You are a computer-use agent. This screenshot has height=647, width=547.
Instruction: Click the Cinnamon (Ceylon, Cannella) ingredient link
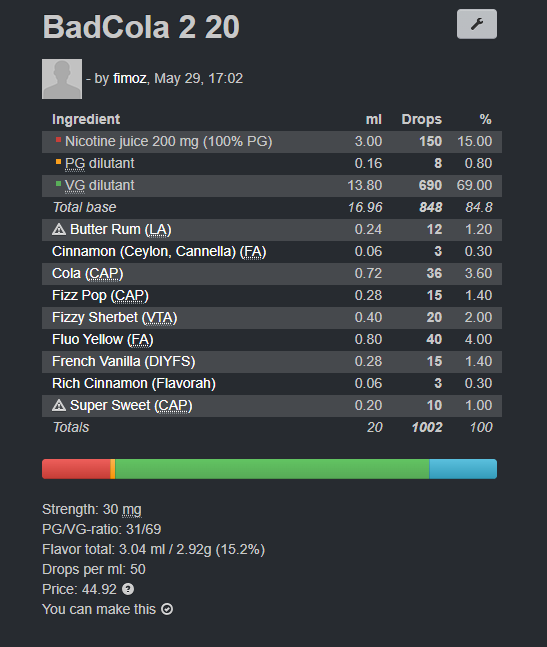159,252
